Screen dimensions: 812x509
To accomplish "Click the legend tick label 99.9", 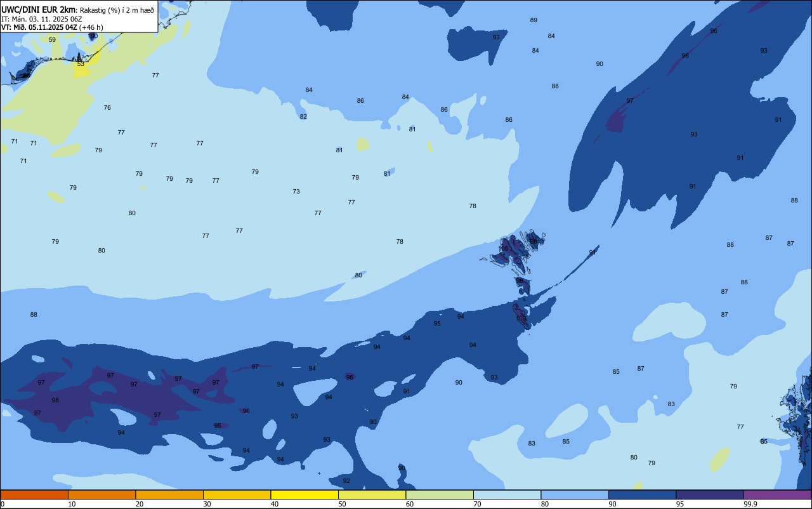I will [751, 504].
